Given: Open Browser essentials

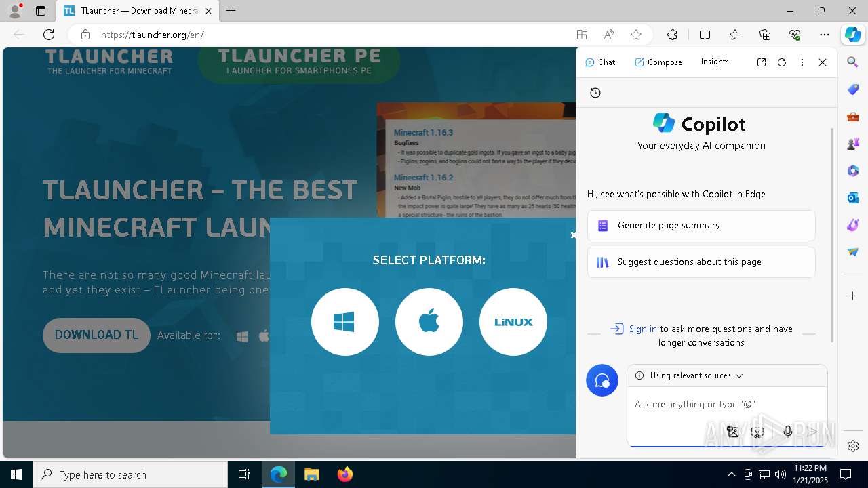Looking at the screenshot, I should (x=795, y=35).
